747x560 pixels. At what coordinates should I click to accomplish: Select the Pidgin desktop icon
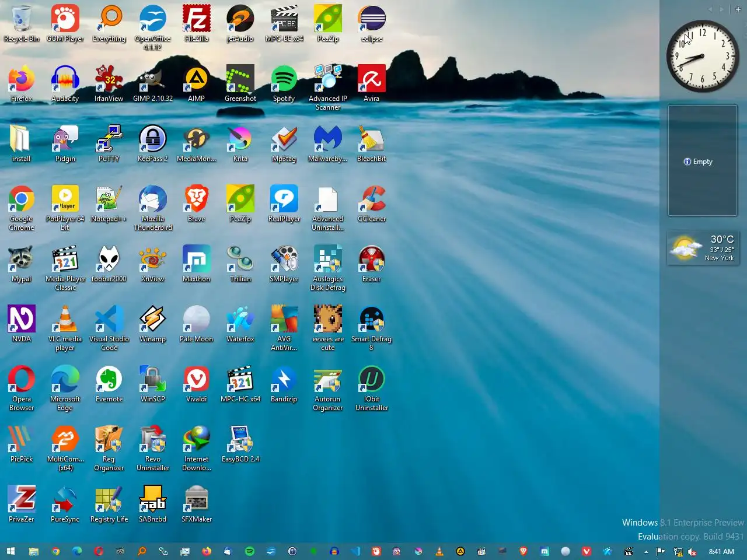(65, 144)
